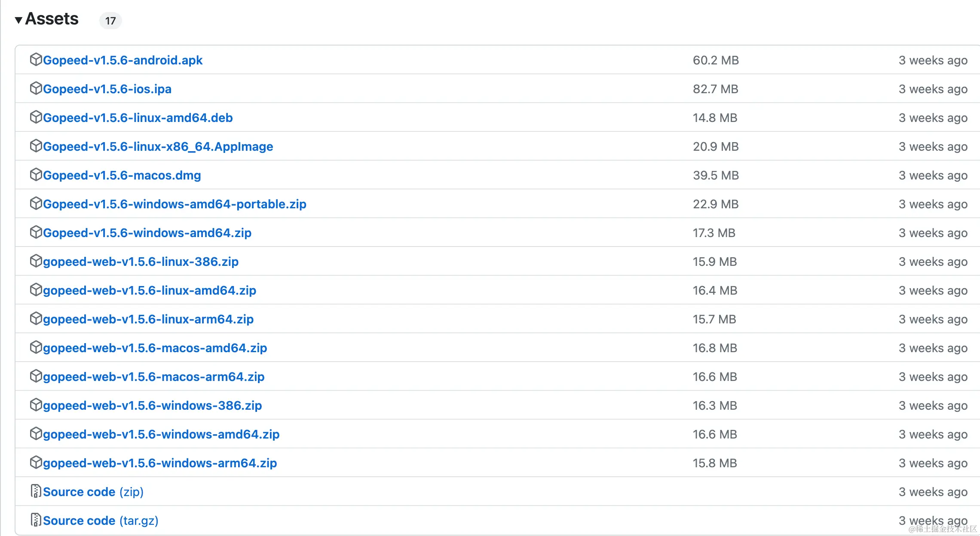Click the 16.4 MB size of web linux-amd64.zip
Image resolution: width=980 pixels, height=536 pixels.
pyautogui.click(x=715, y=290)
